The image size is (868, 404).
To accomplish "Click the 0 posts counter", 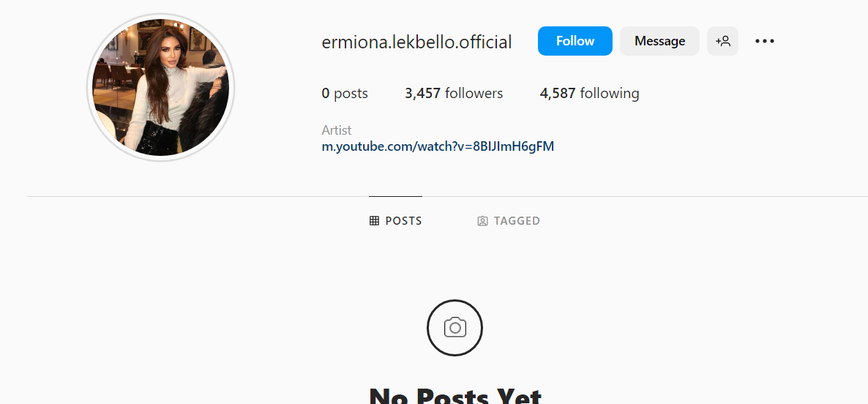I will coord(345,94).
